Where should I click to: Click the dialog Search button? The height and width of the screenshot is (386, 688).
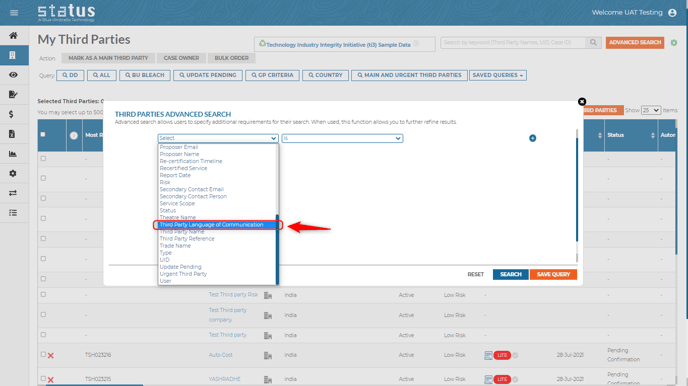coord(511,275)
